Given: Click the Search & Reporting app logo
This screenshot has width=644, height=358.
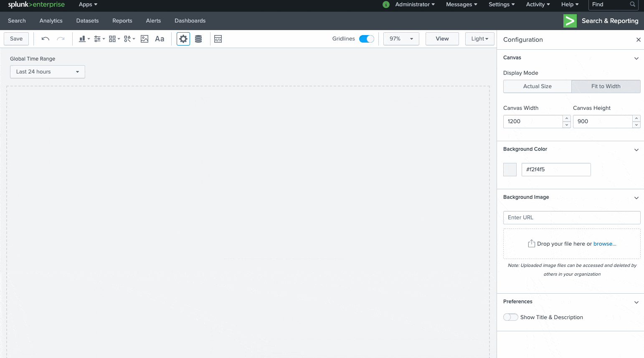Looking at the screenshot, I should point(570,21).
